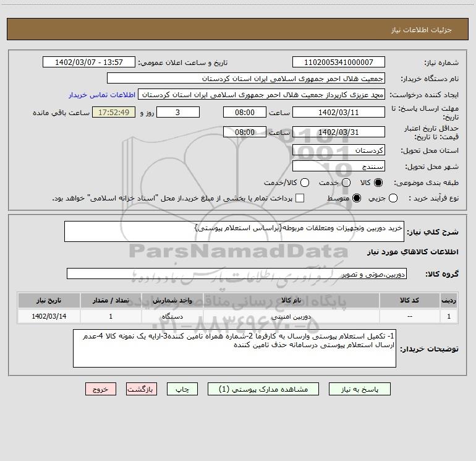The width and height of the screenshot is (476, 461).
Task: Click the توضیحات خریدار notes text area
Action: point(235,348)
